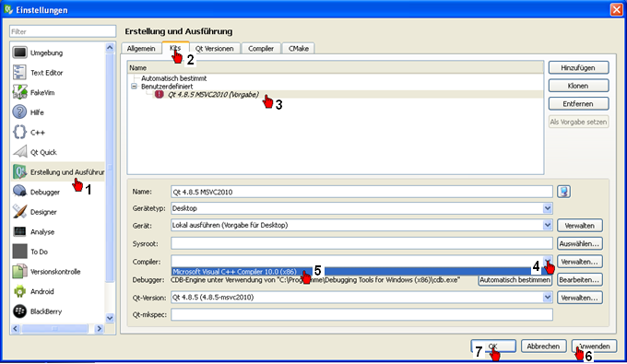The image size is (627, 364).
Task: Open the Qt Quick category icon
Action: pyautogui.click(x=19, y=152)
